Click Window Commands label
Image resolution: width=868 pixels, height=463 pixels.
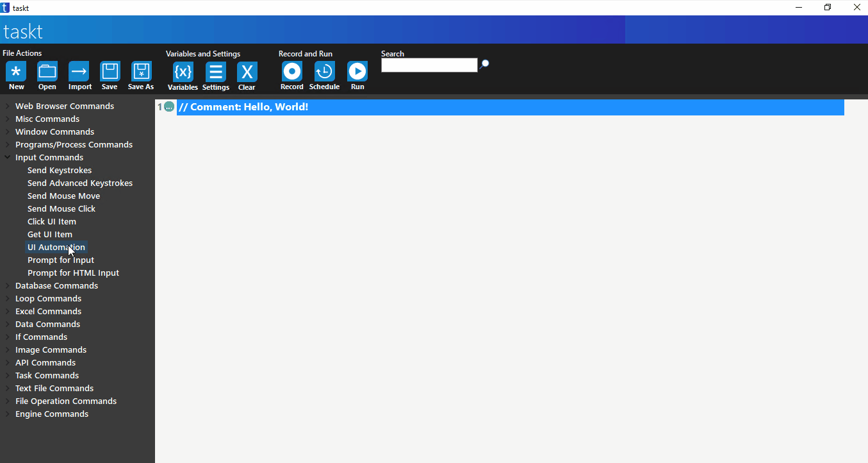click(x=54, y=132)
